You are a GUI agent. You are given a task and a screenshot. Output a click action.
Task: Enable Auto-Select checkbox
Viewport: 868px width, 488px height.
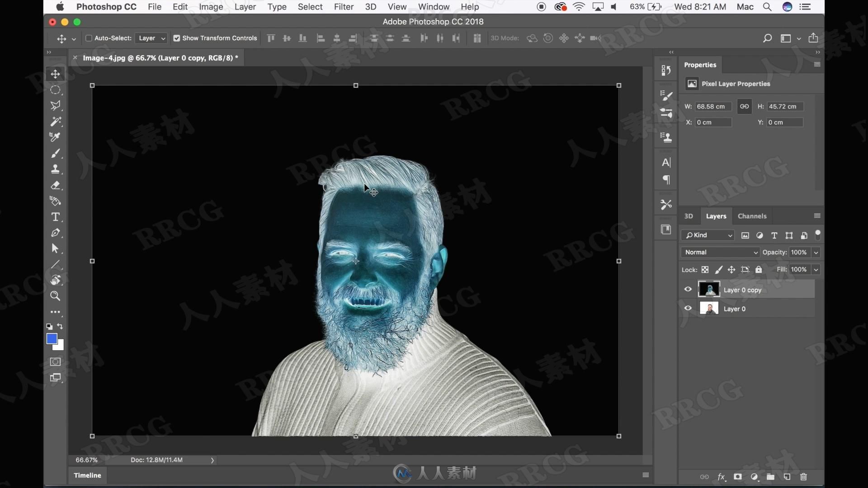[x=89, y=38]
